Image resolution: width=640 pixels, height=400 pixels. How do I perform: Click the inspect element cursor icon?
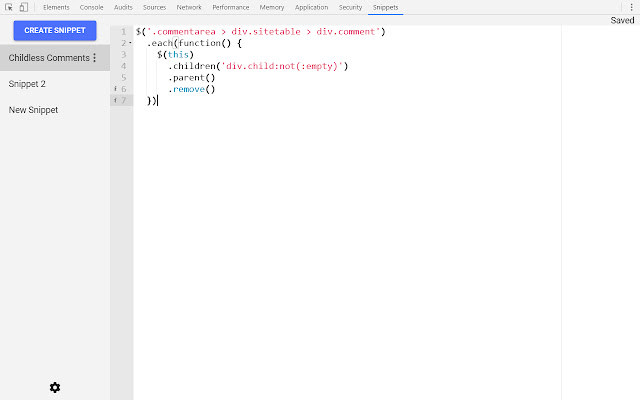point(9,7)
